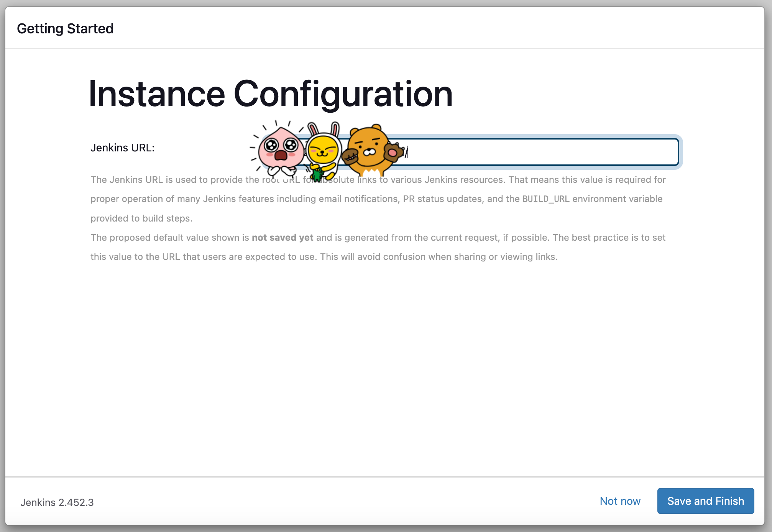Click the BUILD_URL monospace text
The width and height of the screenshot is (772, 532).
[x=546, y=199]
